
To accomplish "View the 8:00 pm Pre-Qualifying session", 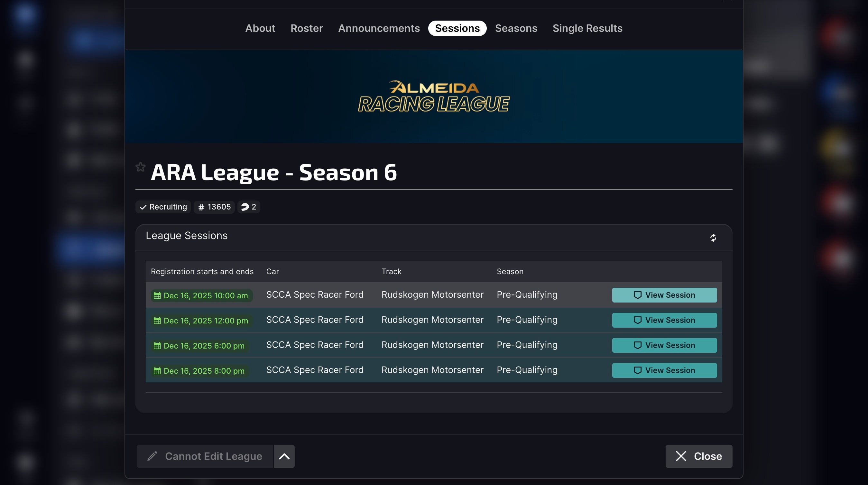I will click(664, 370).
